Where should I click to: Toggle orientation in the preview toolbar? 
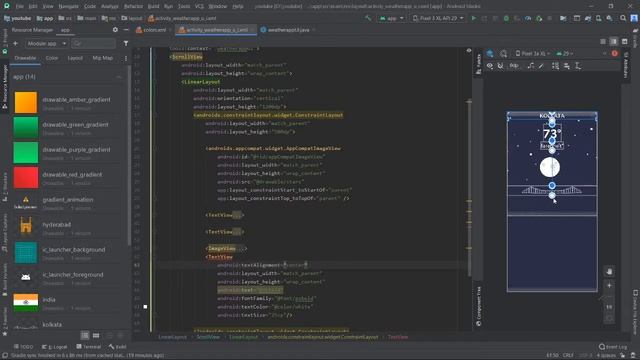503,53
